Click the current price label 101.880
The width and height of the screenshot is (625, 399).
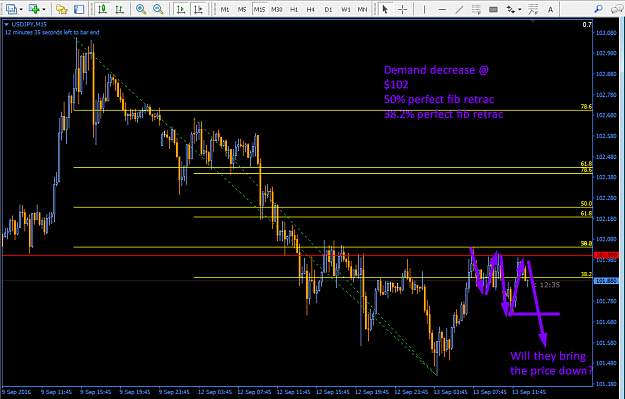606,281
